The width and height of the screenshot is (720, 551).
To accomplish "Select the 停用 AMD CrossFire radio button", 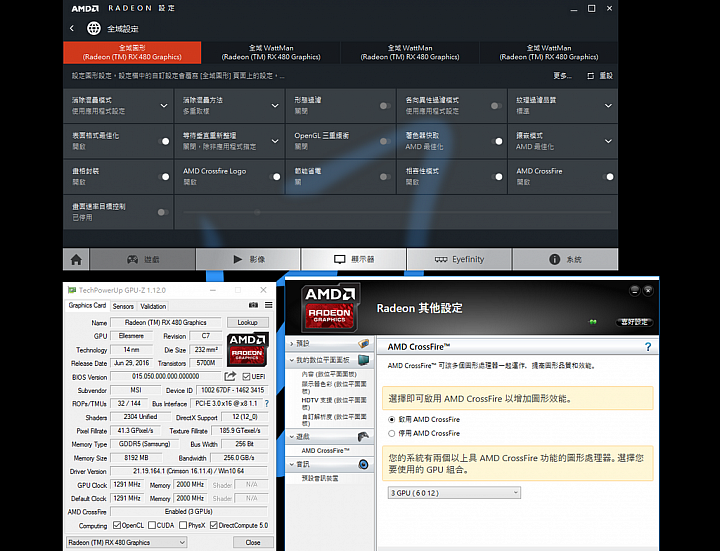I will point(392,433).
